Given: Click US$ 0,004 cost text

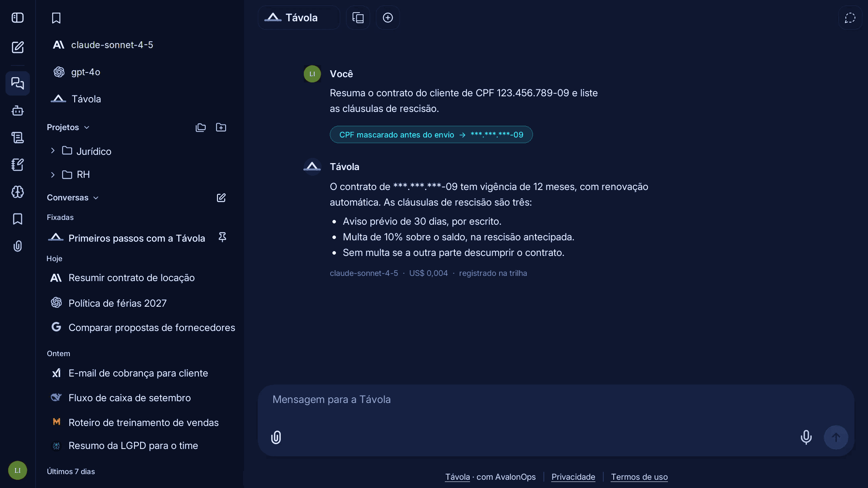Looking at the screenshot, I should (428, 273).
